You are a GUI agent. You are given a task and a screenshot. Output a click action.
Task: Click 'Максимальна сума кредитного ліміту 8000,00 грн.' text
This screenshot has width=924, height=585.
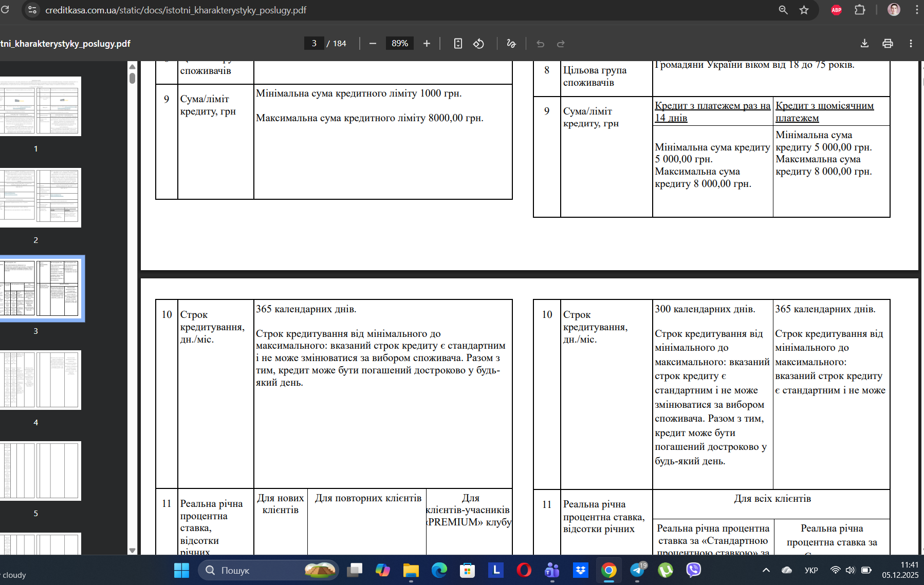tap(369, 118)
